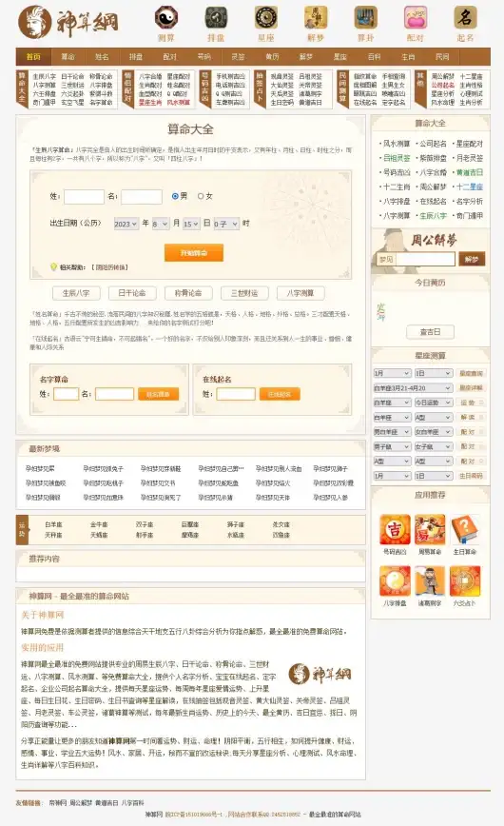This screenshot has height=826, width=504.
Task: Focus the 姓 field in main form
Action: (x=84, y=196)
